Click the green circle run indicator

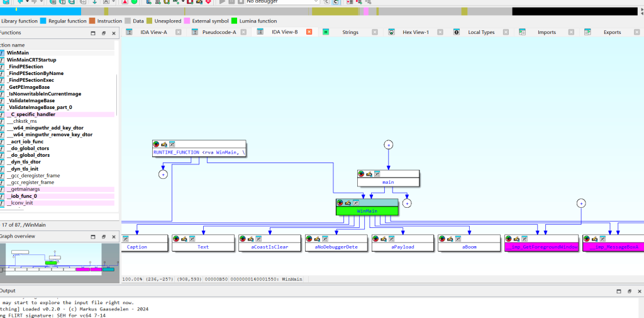click(x=134, y=2)
